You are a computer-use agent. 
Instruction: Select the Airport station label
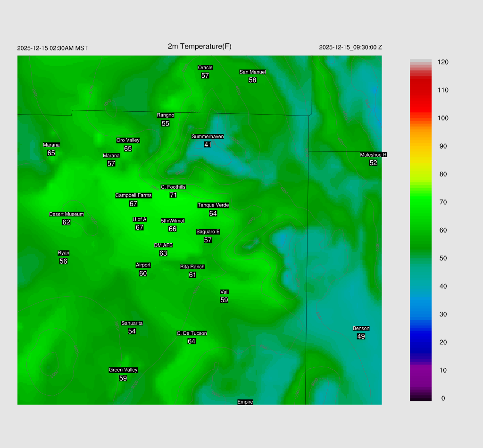[143, 265]
